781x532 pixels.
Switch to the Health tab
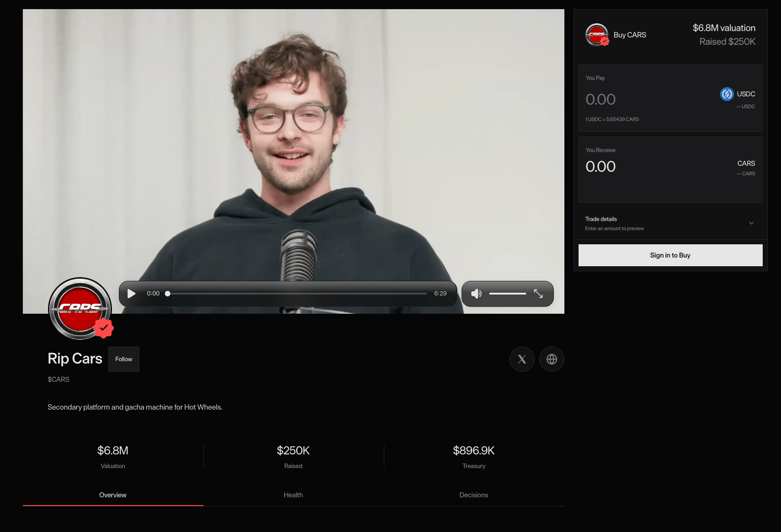click(x=293, y=495)
